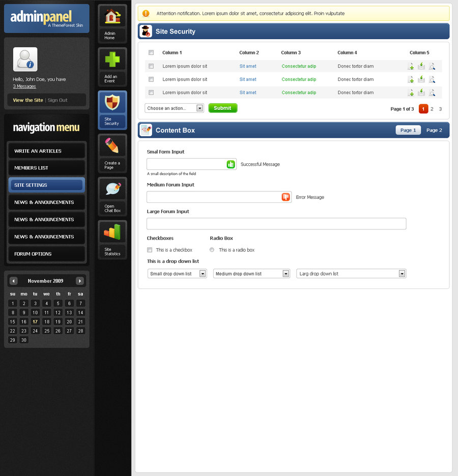Open the Small drop down list
This screenshot has width=458, height=476.
click(x=177, y=274)
